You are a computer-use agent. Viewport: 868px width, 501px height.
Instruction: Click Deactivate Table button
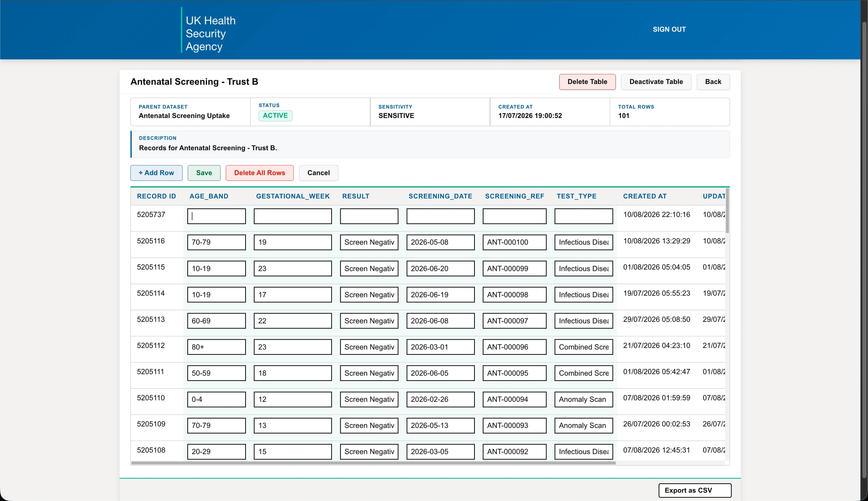656,82
